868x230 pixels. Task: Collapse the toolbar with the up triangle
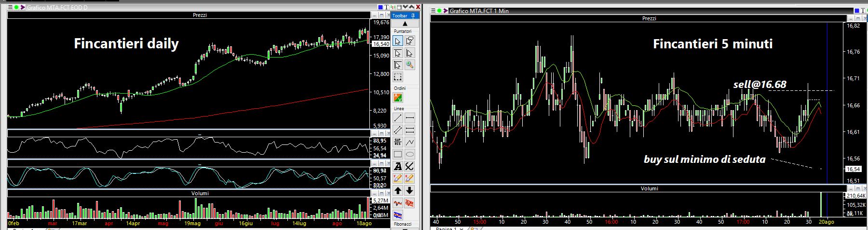(x=405, y=24)
